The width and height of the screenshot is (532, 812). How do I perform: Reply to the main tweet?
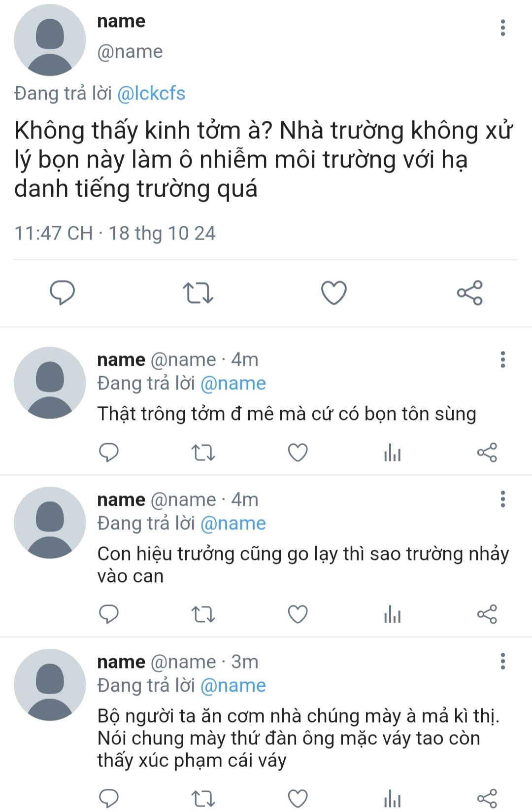pyautogui.click(x=63, y=292)
